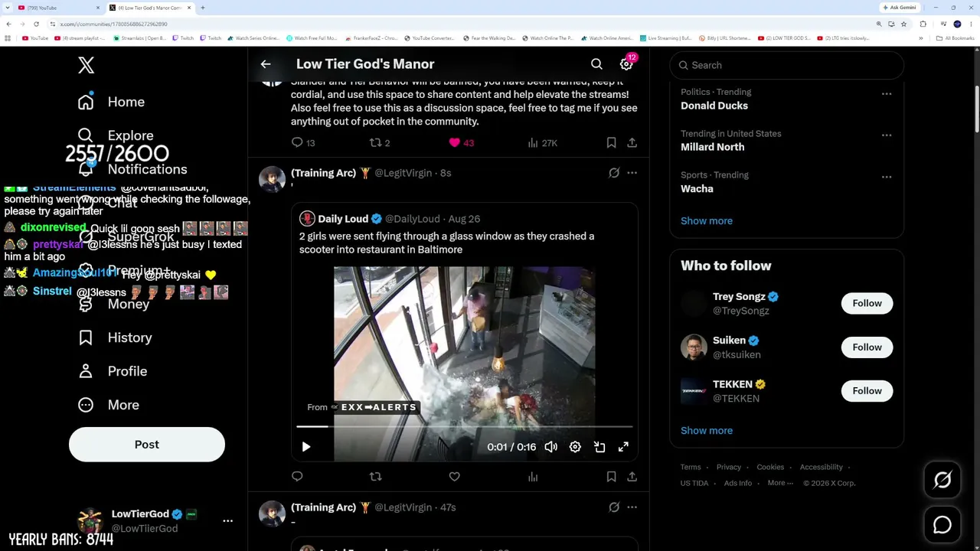980x551 pixels.
Task: View analytics for post with 27K views
Action: coord(542,143)
